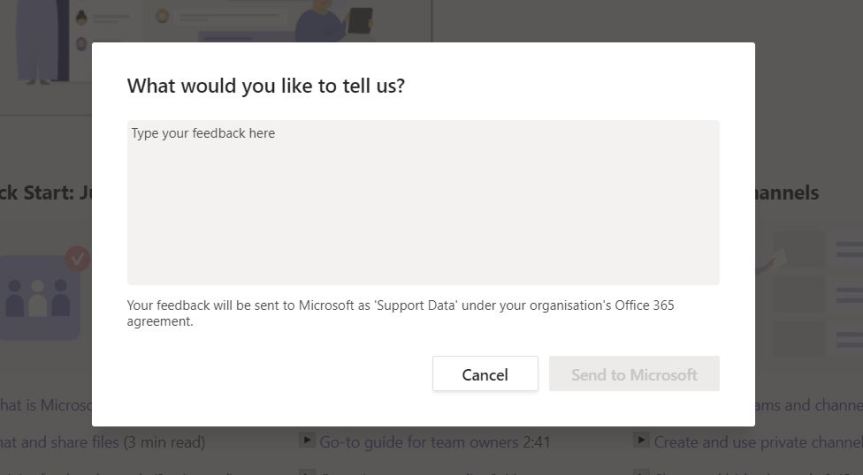Click video icon beside Go-to guide for team owners
Screen dimensions: 863x475
pos(307,440)
